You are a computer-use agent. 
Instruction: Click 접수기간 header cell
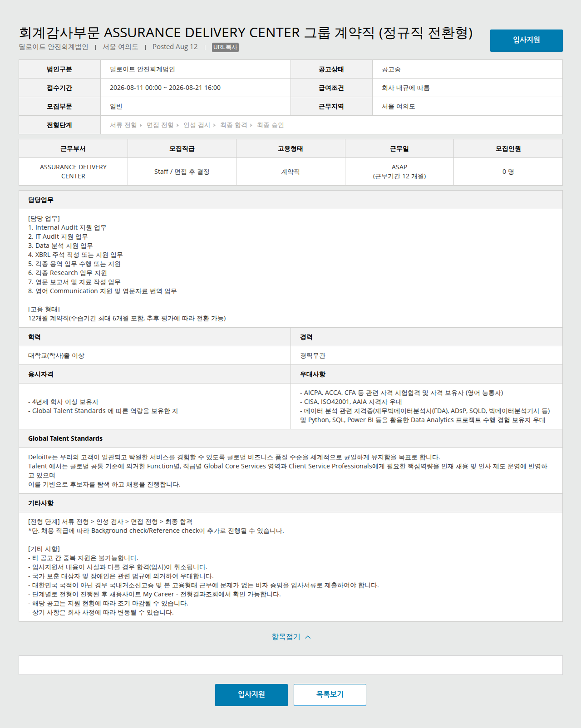pos(59,88)
